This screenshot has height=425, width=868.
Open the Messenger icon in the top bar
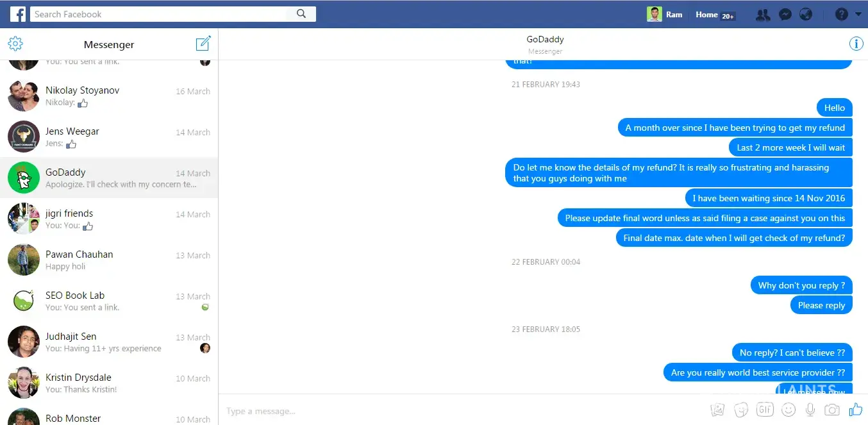tap(785, 14)
